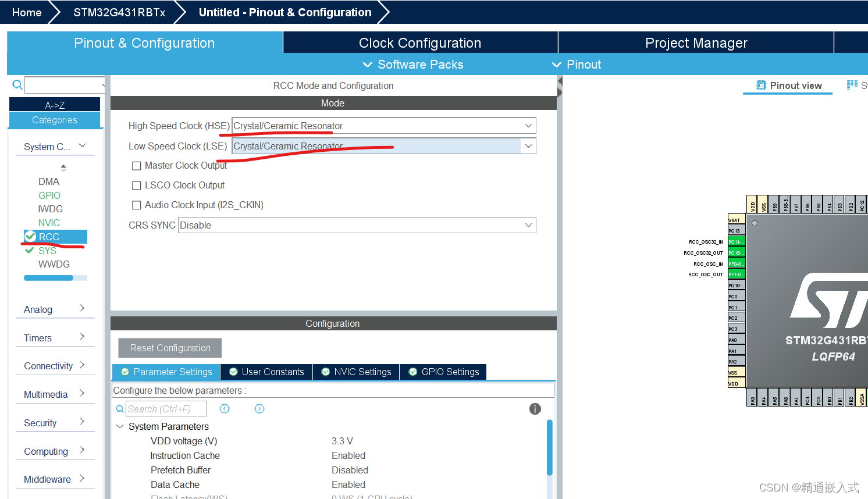Expand the Timers category
The width and height of the screenshot is (868, 499).
[55, 338]
